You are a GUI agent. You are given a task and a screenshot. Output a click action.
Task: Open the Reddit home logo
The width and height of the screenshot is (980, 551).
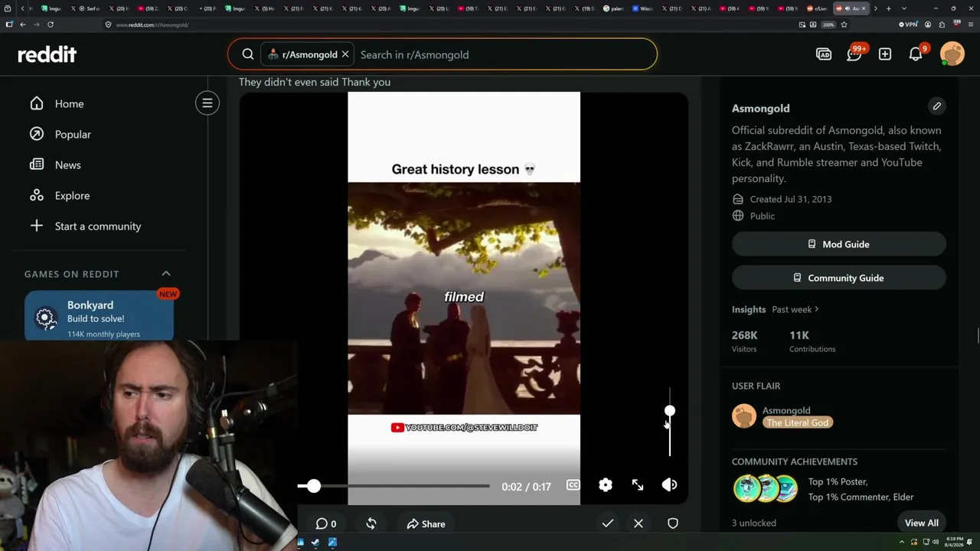(x=47, y=54)
